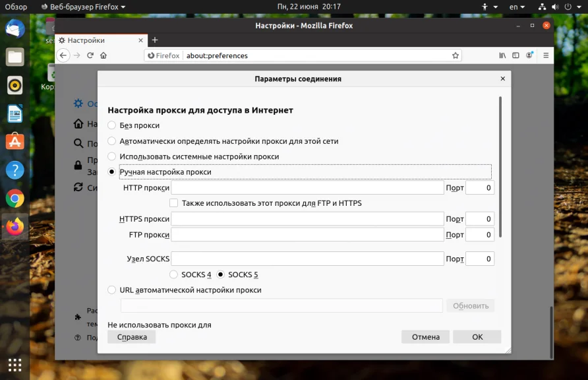
Task: Expand the "Веб-браузер Firefox" application menu
Action: click(x=83, y=7)
